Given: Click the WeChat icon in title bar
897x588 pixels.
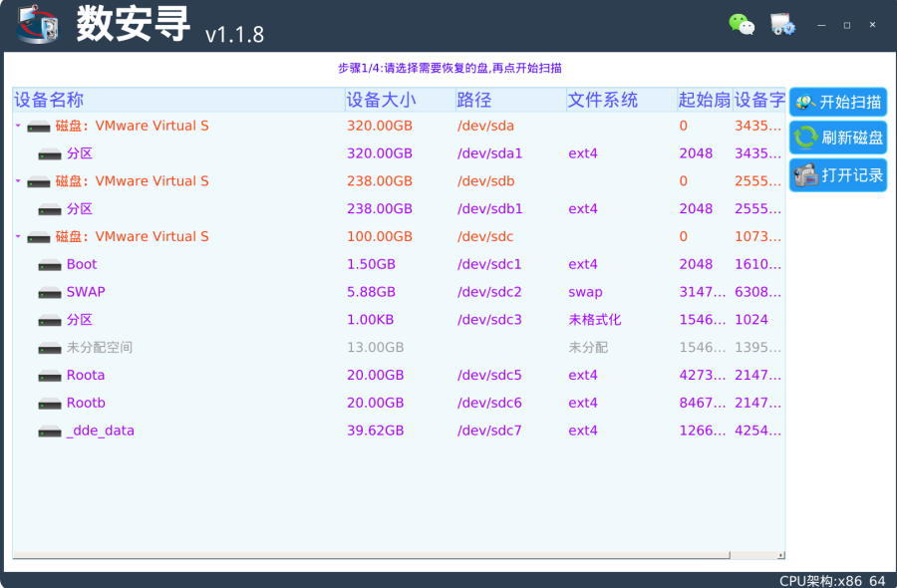Looking at the screenshot, I should tap(742, 25).
